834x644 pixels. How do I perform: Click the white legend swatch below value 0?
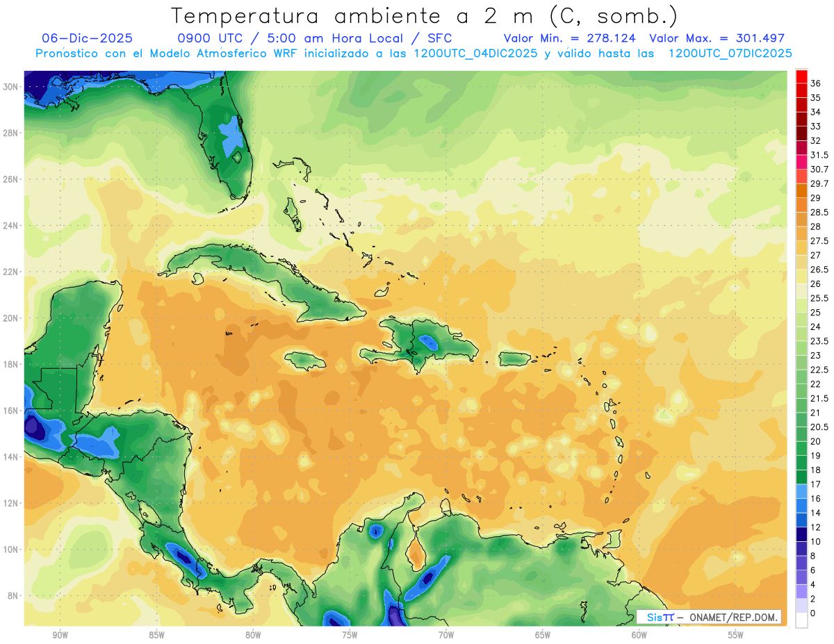pyautogui.click(x=801, y=620)
